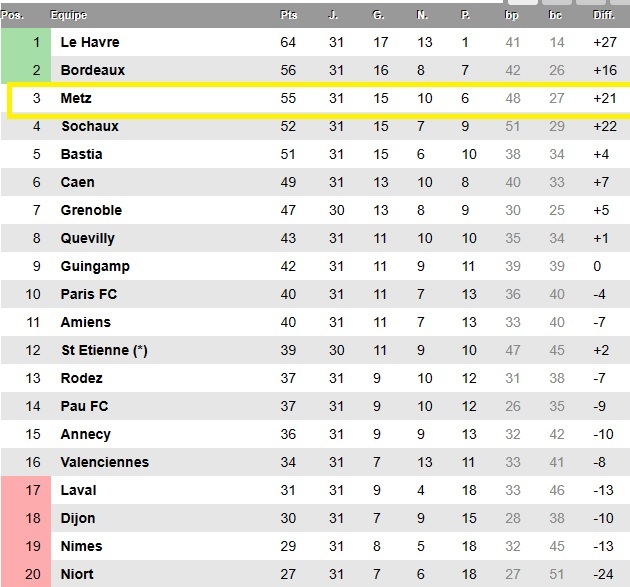
Task: Click on Grenoble in the standings
Action: pyautogui.click(x=91, y=210)
